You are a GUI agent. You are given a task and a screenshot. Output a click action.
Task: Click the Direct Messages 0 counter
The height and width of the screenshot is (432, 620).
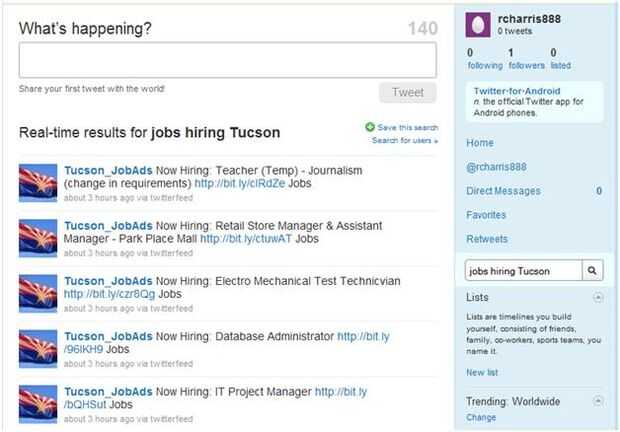(599, 191)
